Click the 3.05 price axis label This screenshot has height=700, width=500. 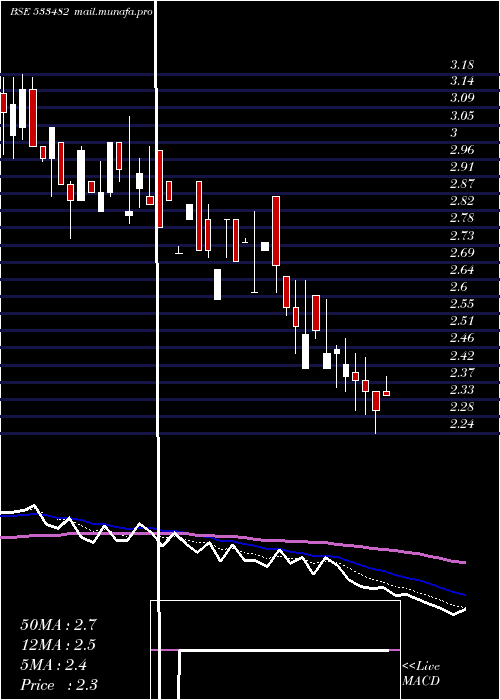pos(462,116)
